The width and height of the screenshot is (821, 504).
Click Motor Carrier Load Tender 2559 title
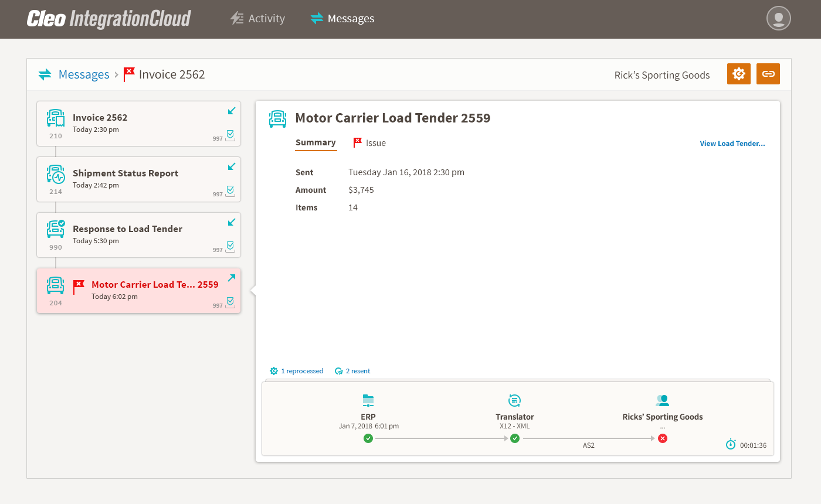(x=393, y=118)
